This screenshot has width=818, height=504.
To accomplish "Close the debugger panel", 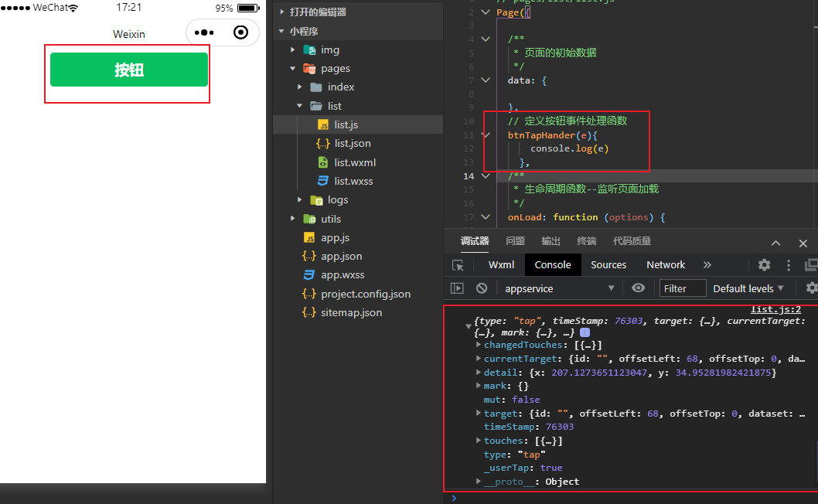I will 803,243.
